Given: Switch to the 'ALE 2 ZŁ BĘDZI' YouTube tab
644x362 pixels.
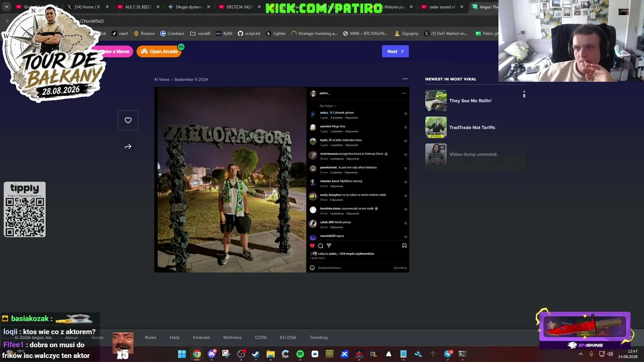Looking at the screenshot, I should pos(138,7).
